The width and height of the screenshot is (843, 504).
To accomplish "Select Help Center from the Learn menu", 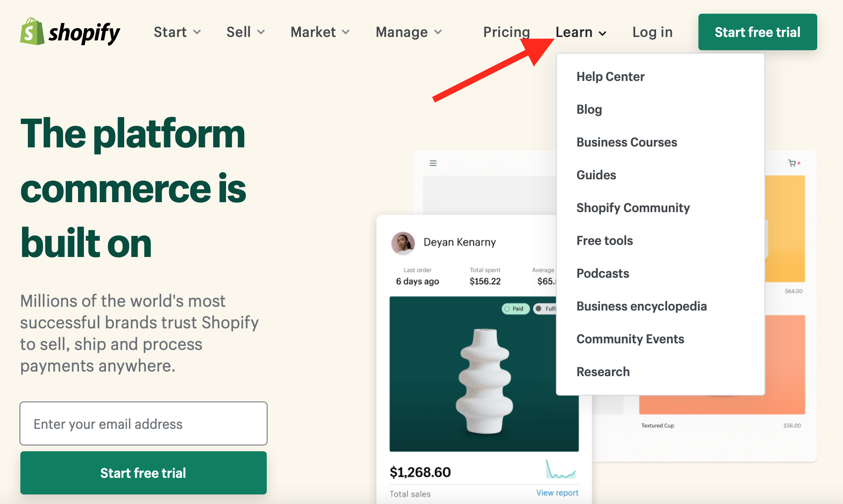I will pos(610,76).
